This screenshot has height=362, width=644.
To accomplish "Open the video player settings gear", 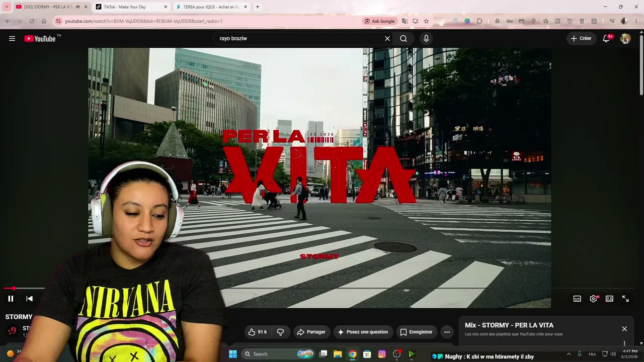I will [x=594, y=299].
